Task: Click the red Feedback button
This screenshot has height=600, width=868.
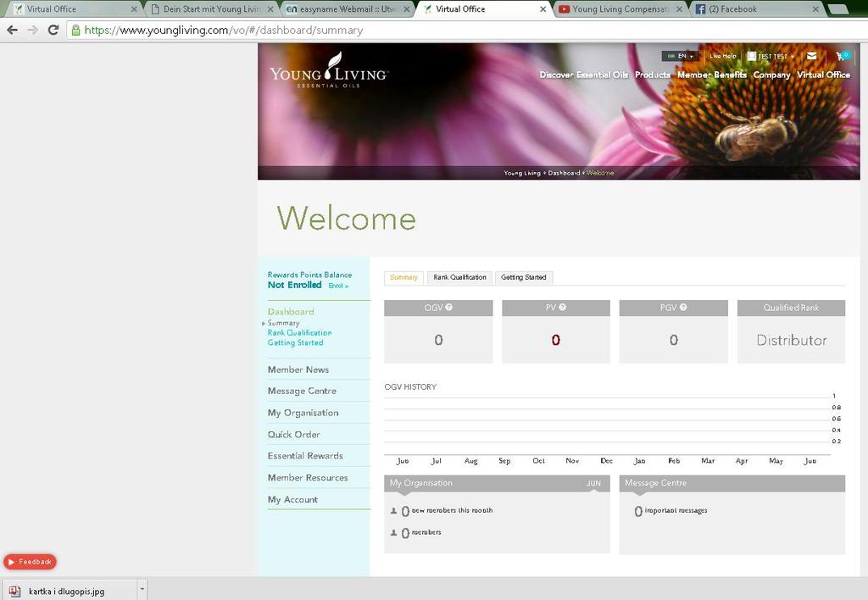Action: click(x=30, y=561)
